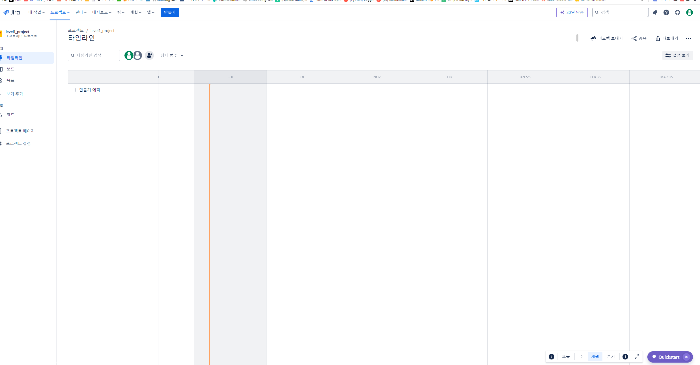This screenshot has height=365, width=700.
Task: Open the view settings button
Action: pyautogui.click(x=677, y=55)
